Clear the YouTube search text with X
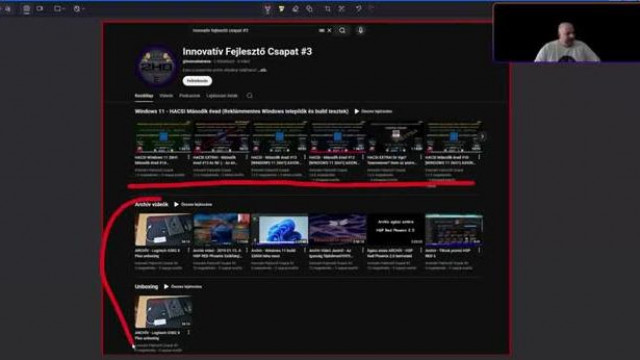This screenshot has height=360, width=640. pos(329,30)
